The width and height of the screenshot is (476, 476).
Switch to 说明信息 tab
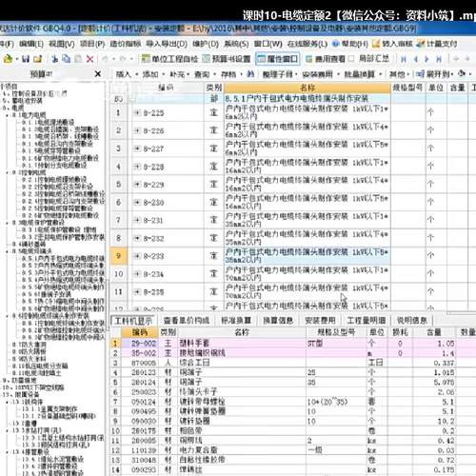point(412,320)
